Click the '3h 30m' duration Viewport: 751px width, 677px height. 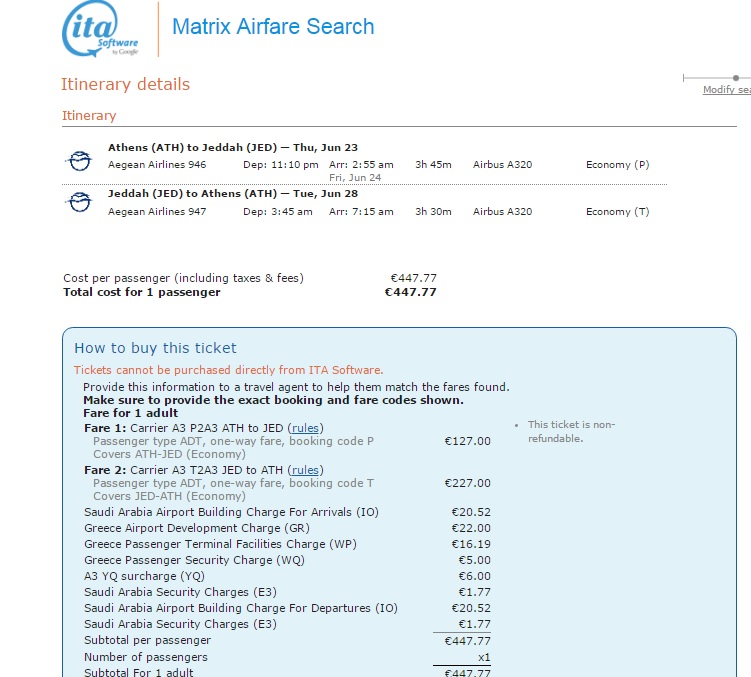[x=433, y=212]
